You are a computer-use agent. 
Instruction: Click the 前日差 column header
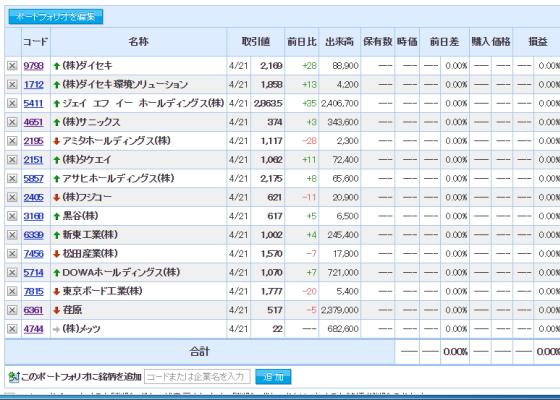[x=445, y=42]
